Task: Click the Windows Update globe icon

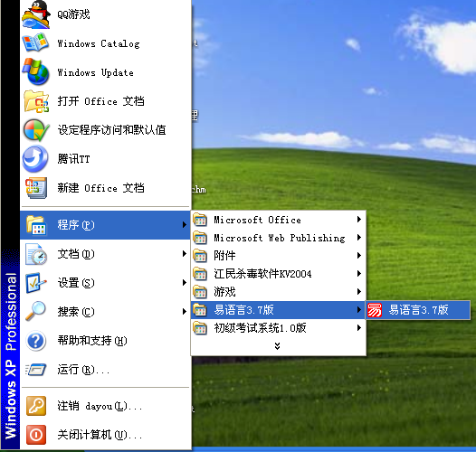Action: (36, 72)
